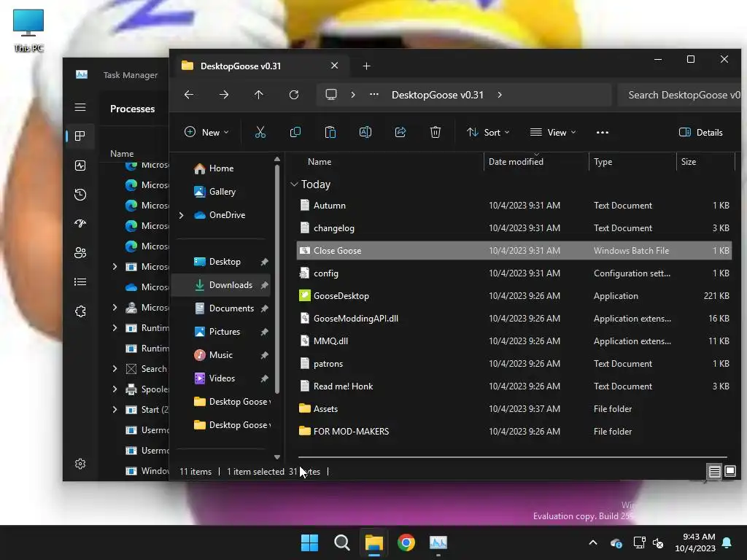
Task: Click the Cut scissors icon
Action: click(260, 133)
